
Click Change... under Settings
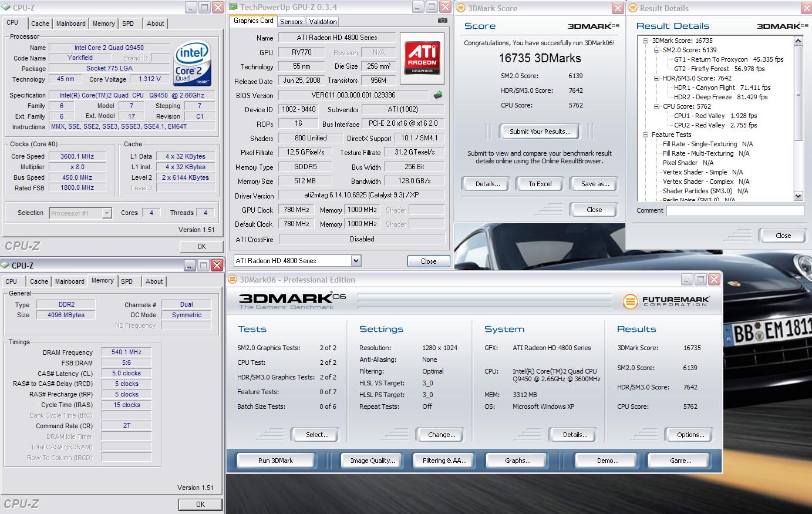click(x=442, y=435)
